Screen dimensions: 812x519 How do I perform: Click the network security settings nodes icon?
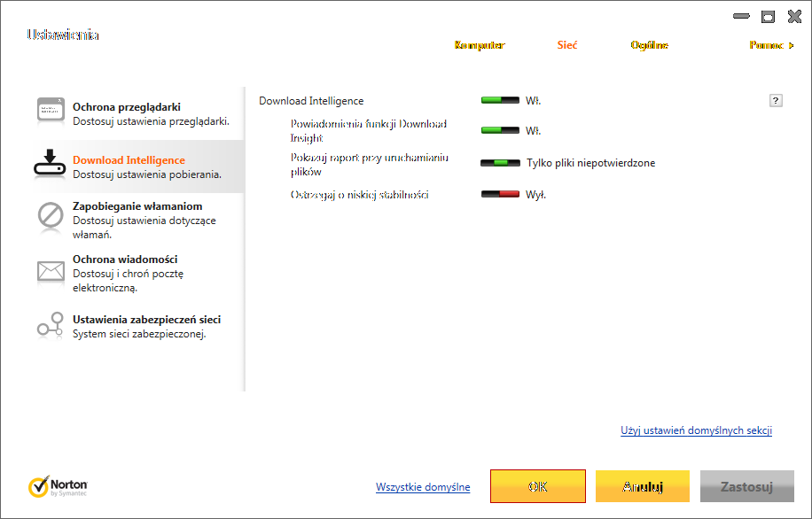51,324
